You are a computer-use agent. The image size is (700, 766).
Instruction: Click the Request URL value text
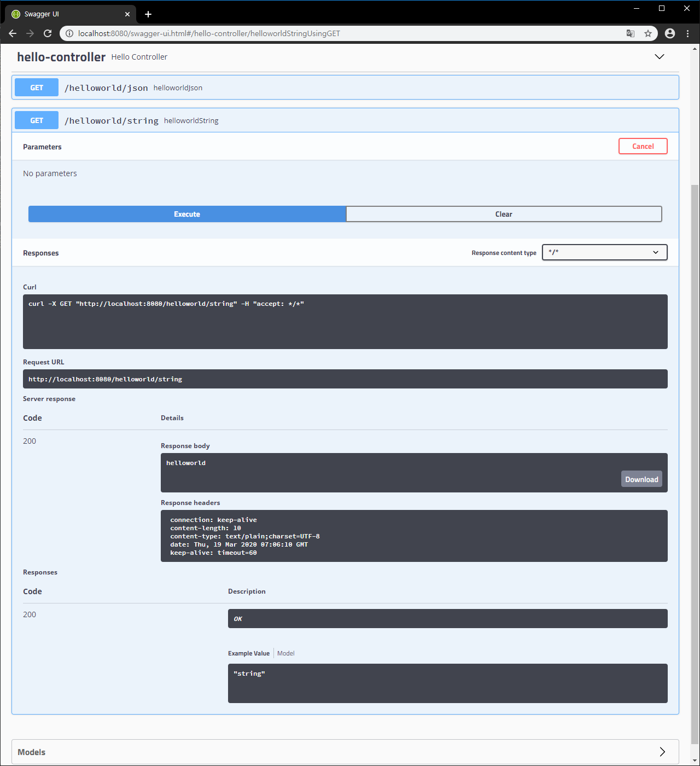[106, 379]
